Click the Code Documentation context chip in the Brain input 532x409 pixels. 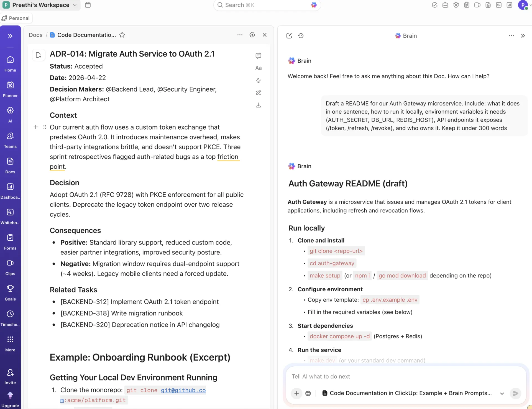click(407, 393)
